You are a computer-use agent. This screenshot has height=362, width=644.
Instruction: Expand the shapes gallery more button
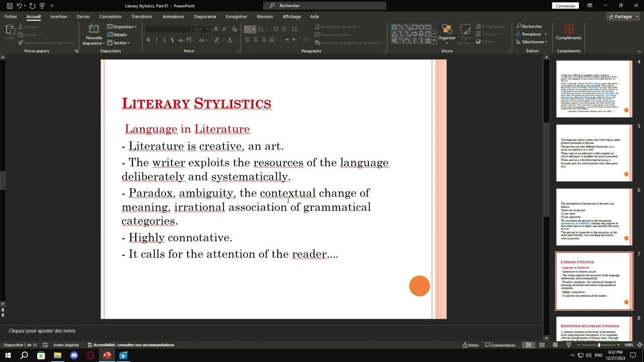434,41
